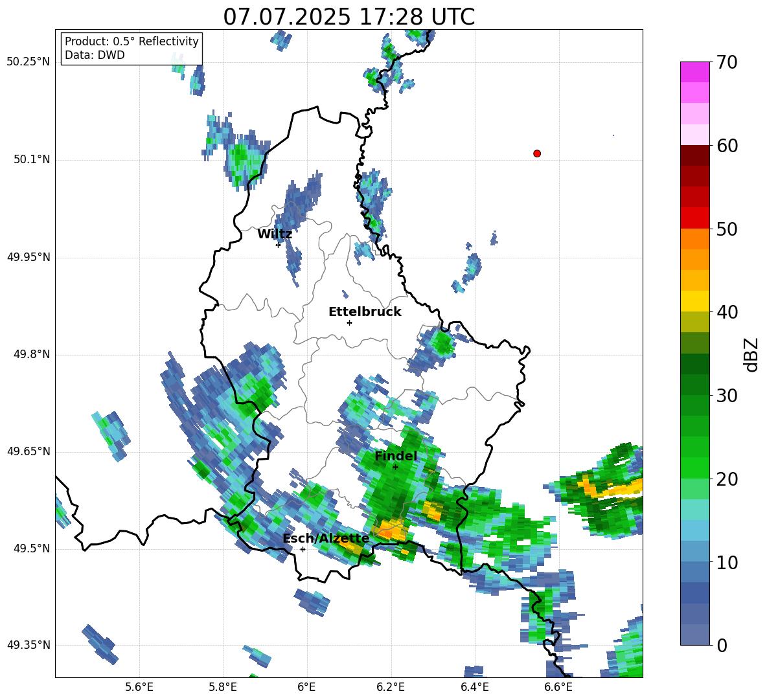Click the magenta top segment of colorbar

click(694, 72)
